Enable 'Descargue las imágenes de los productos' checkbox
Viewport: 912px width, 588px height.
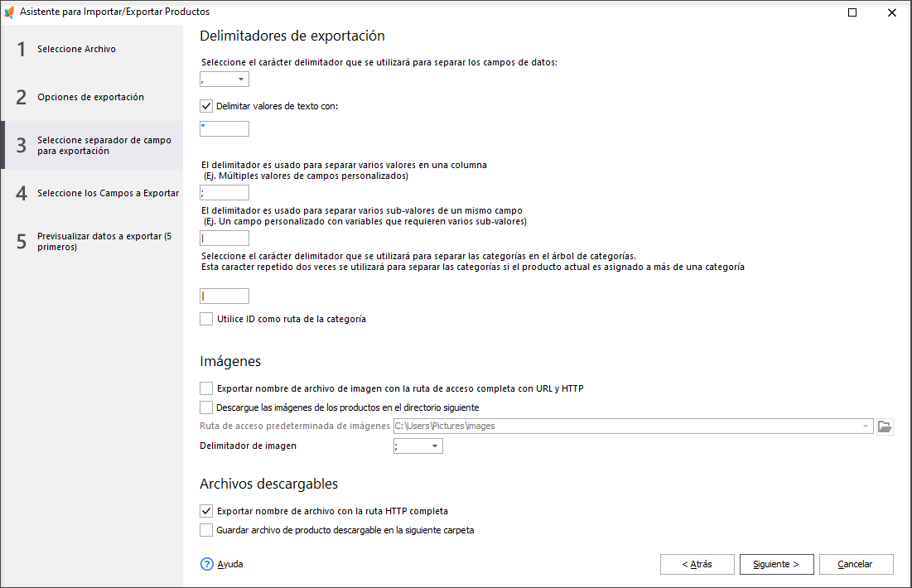(206, 407)
